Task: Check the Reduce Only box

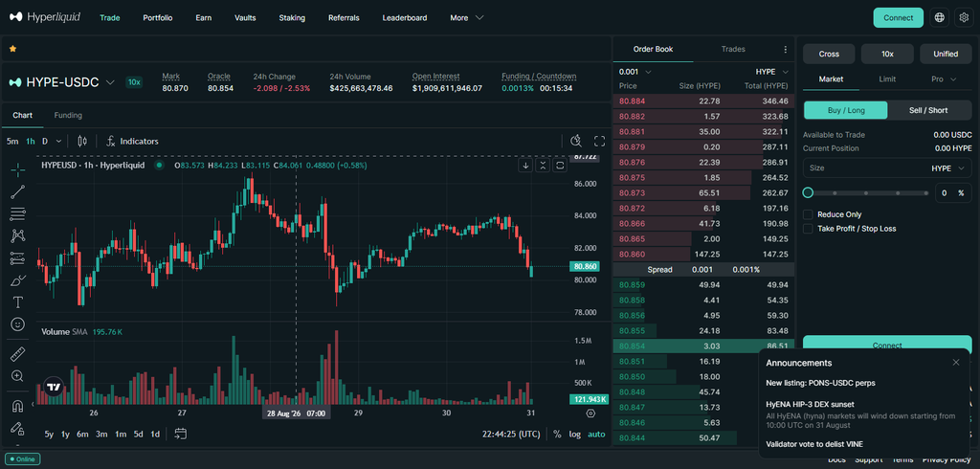Action: 808,214
